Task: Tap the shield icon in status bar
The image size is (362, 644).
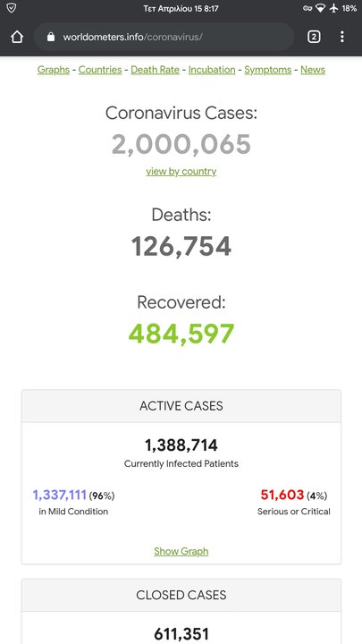Action: [x=12, y=8]
